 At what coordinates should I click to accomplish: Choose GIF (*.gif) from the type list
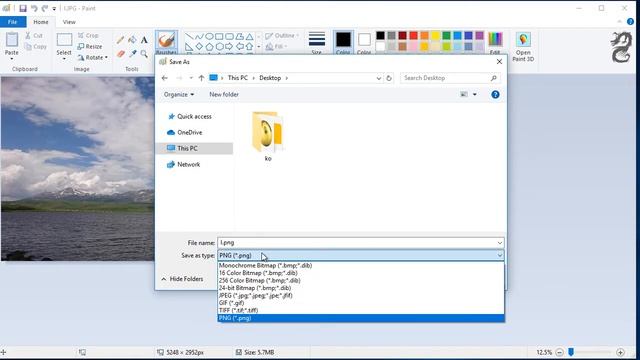point(361,303)
